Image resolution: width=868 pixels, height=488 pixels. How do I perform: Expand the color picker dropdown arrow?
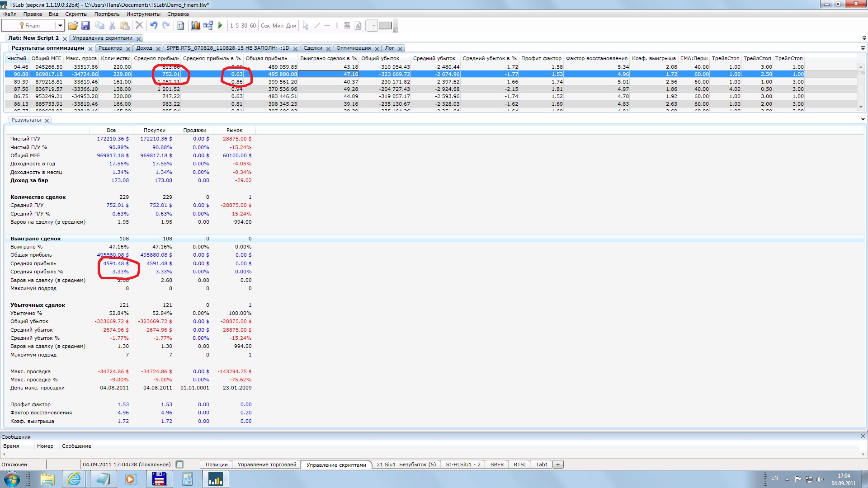(373, 26)
